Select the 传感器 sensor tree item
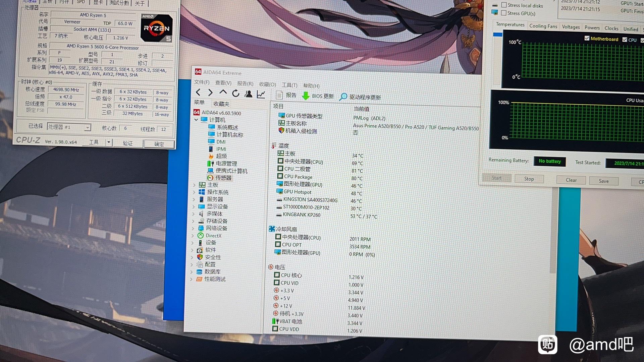Screen dimensions: 644x362 (x=219, y=178)
